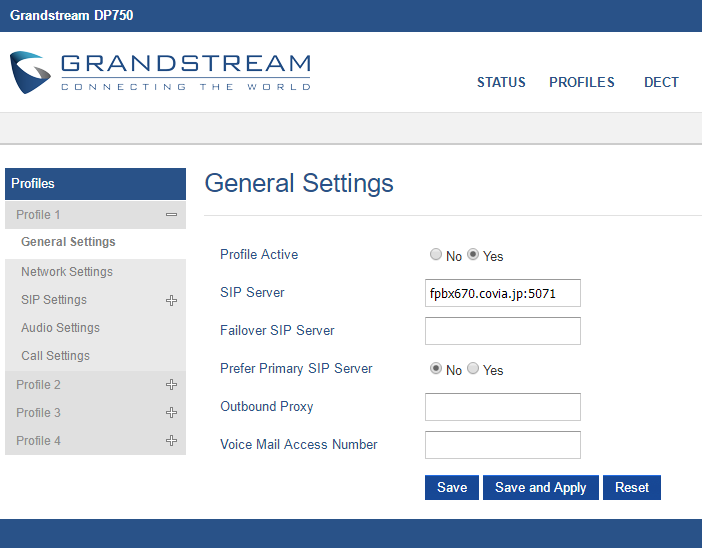Screen dimensions: 702x548
Task: Click the Grandstream DP750 title text
Action: click(x=72, y=15)
